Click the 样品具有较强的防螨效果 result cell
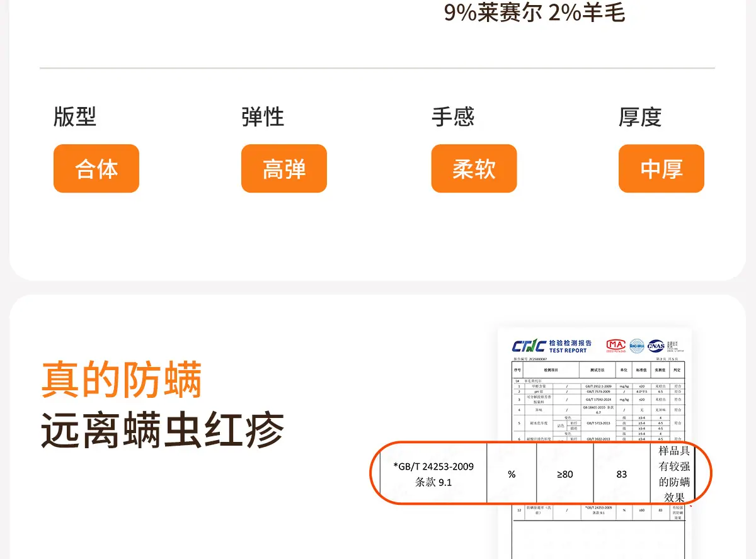The height and width of the screenshot is (559, 756). coord(674,474)
